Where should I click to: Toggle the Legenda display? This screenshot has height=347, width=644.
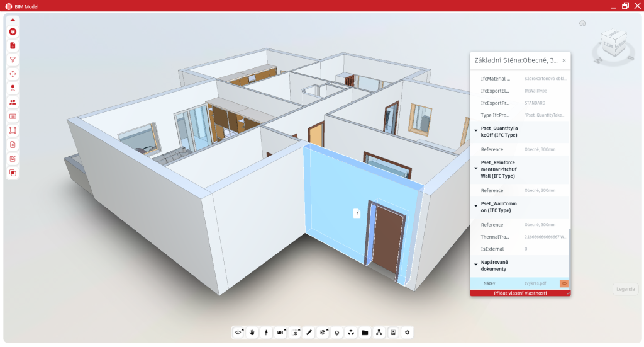click(x=625, y=289)
